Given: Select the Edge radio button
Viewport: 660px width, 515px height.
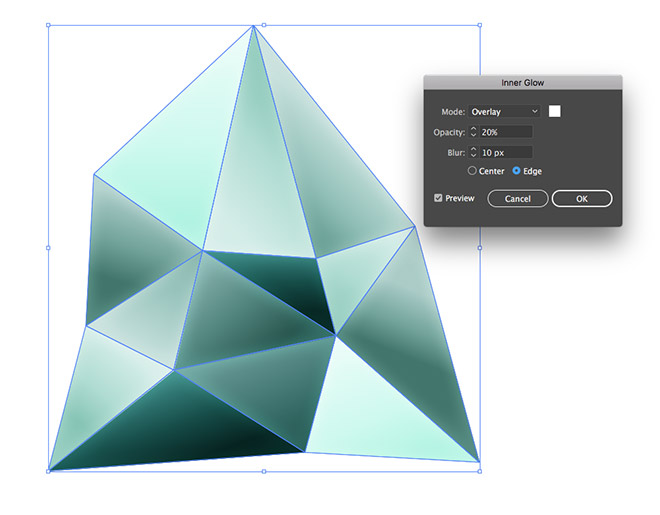Looking at the screenshot, I should pos(517,171).
